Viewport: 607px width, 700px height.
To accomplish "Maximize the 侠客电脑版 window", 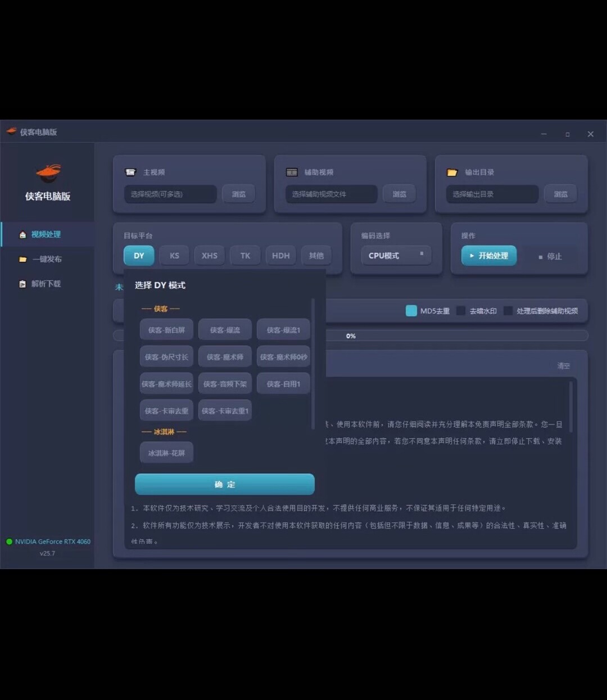I will tap(568, 134).
